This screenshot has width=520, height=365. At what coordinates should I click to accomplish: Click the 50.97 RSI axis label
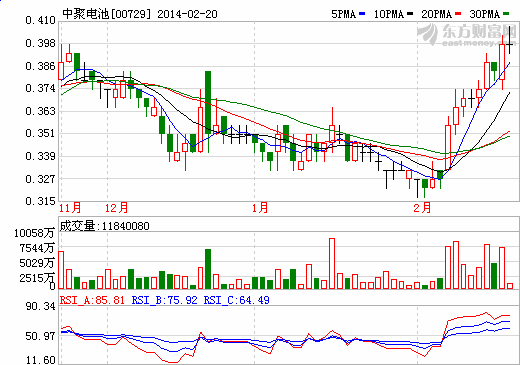pyautogui.click(x=40, y=336)
